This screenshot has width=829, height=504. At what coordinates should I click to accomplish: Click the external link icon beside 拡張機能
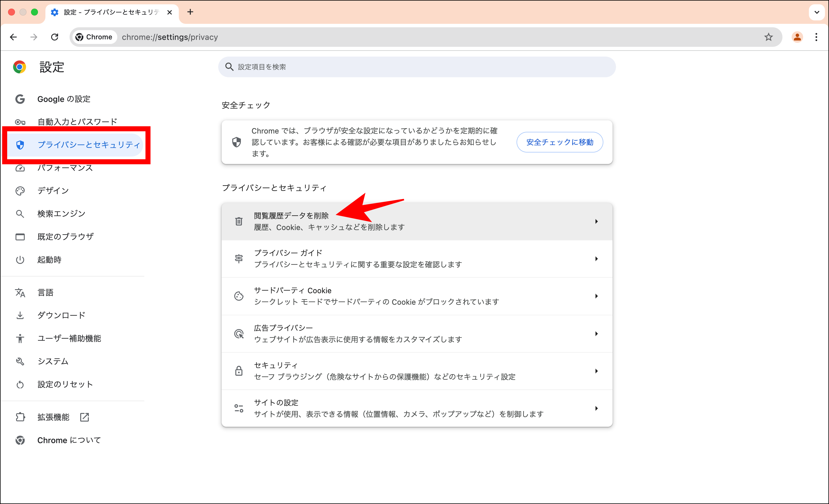85,417
